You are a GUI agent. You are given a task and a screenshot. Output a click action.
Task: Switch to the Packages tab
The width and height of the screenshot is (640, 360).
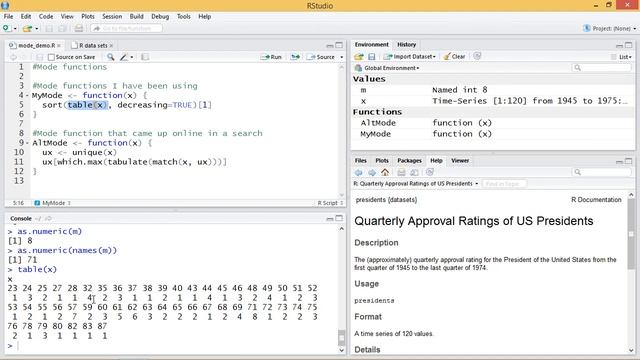[x=409, y=160]
